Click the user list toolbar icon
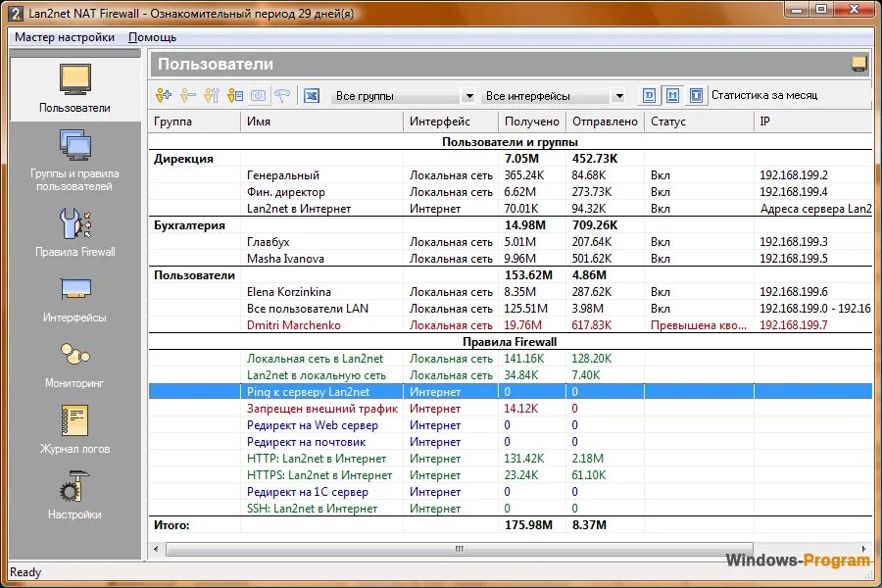The image size is (882, 588). coord(235,96)
